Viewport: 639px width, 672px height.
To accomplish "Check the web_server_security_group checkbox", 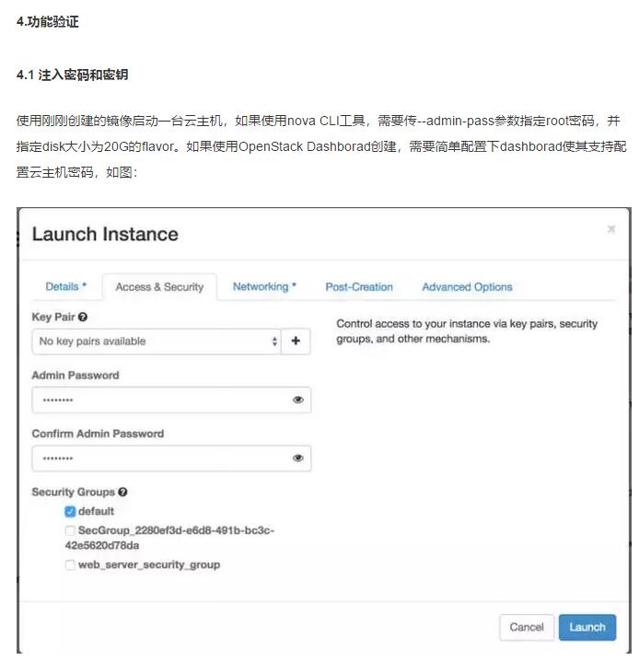I will [70, 565].
